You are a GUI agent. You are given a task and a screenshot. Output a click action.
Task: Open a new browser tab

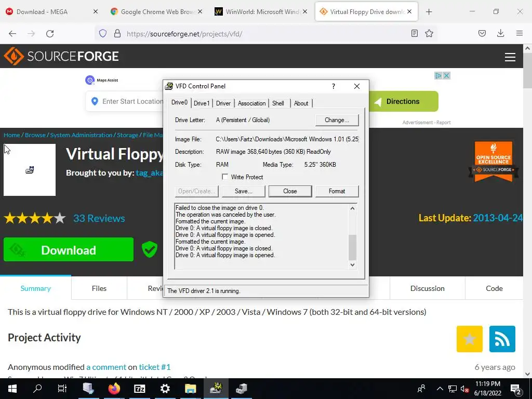point(429,12)
